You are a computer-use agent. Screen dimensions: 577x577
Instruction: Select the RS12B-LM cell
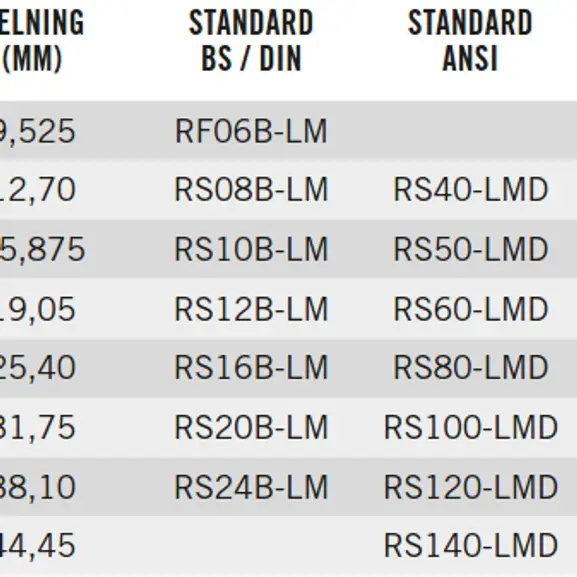251,309
